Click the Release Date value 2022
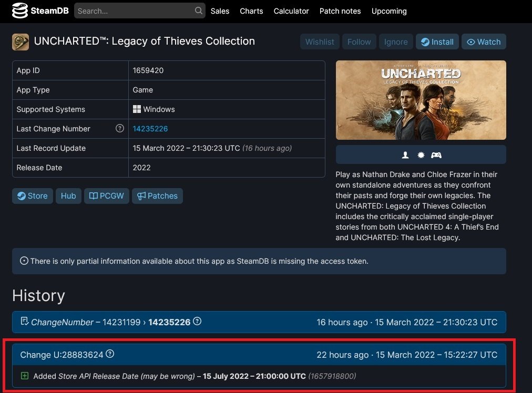 [141, 168]
